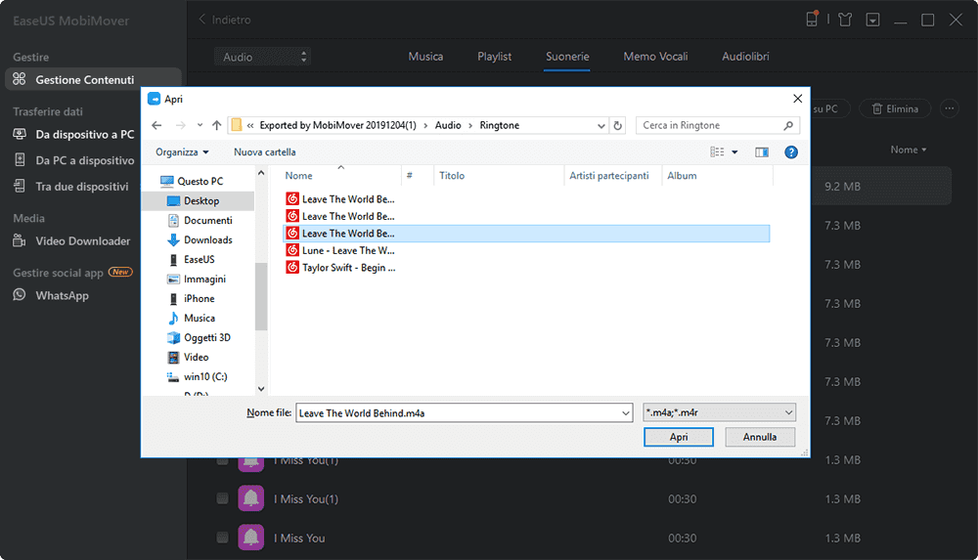
Task: Open the Organizza menu
Action: click(x=182, y=152)
